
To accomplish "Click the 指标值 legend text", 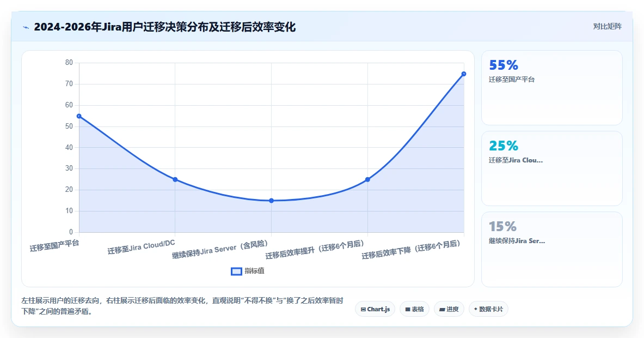I will point(255,271).
